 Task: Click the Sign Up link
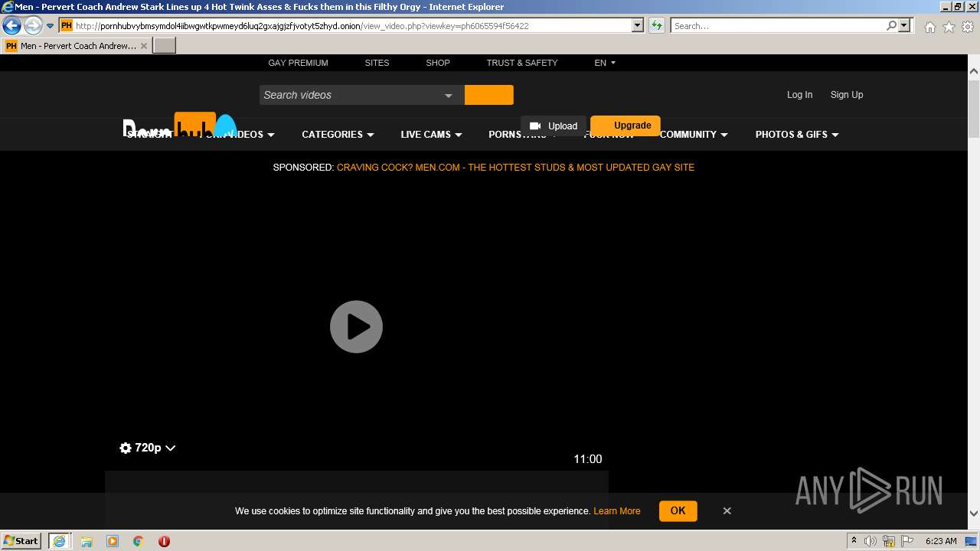pyautogui.click(x=847, y=95)
